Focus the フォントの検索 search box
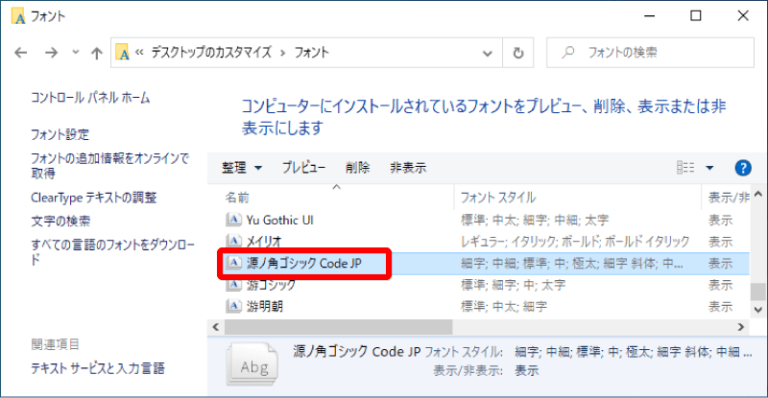Screen dimensions: 768x398 pyautogui.click(x=650, y=52)
